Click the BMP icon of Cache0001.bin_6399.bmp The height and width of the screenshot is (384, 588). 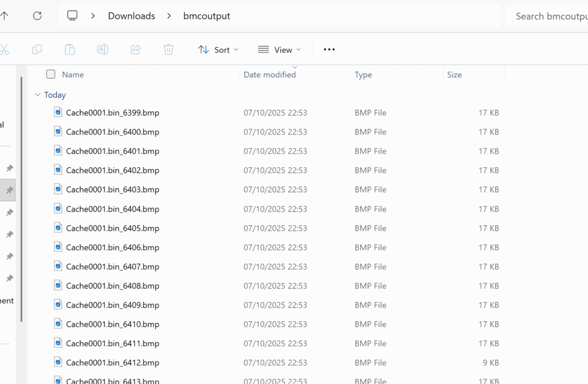point(57,112)
